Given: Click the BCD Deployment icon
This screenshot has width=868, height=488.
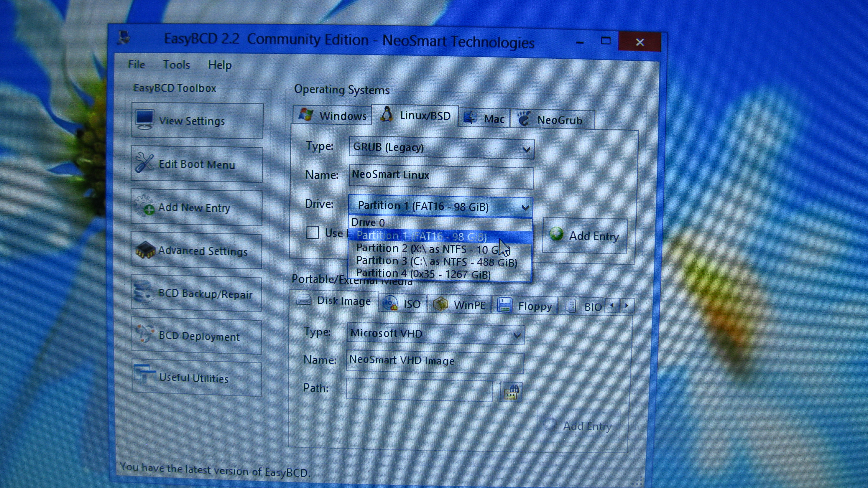Looking at the screenshot, I should click(145, 334).
